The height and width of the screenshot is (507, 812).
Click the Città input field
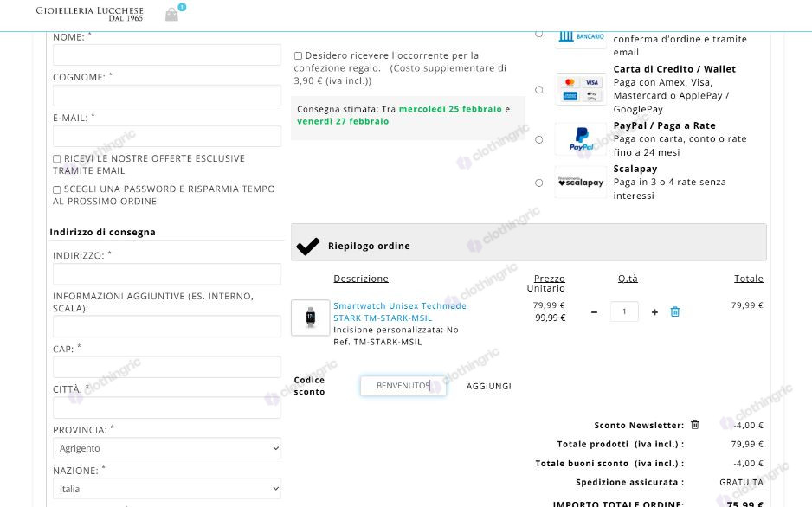click(x=167, y=408)
